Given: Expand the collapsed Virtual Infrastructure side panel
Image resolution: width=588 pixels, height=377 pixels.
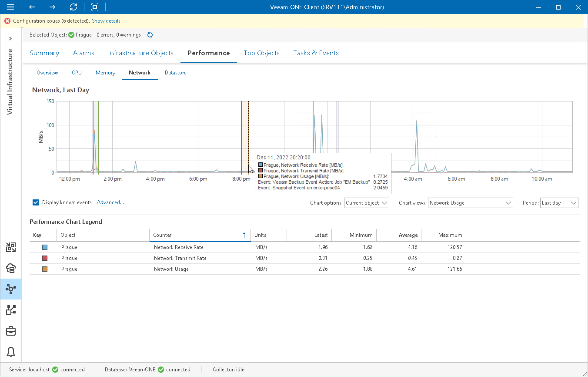Looking at the screenshot, I should tap(10, 38).
